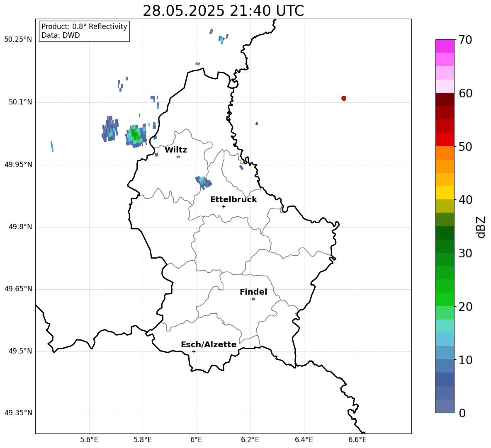Click the Findel city label
The height and width of the screenshot is (448, 491).
click(253, 292)
